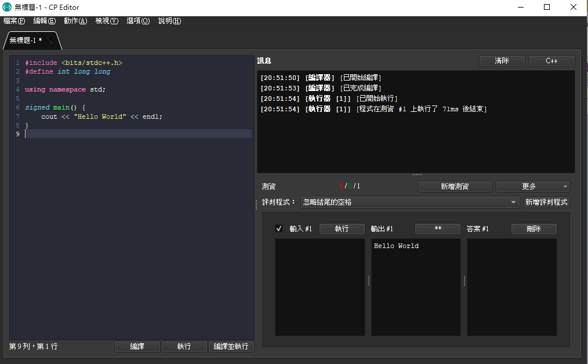Click the ** verdict button for output #1
Image resolution: width=588 pixels, height=364 pixels.
438,229
